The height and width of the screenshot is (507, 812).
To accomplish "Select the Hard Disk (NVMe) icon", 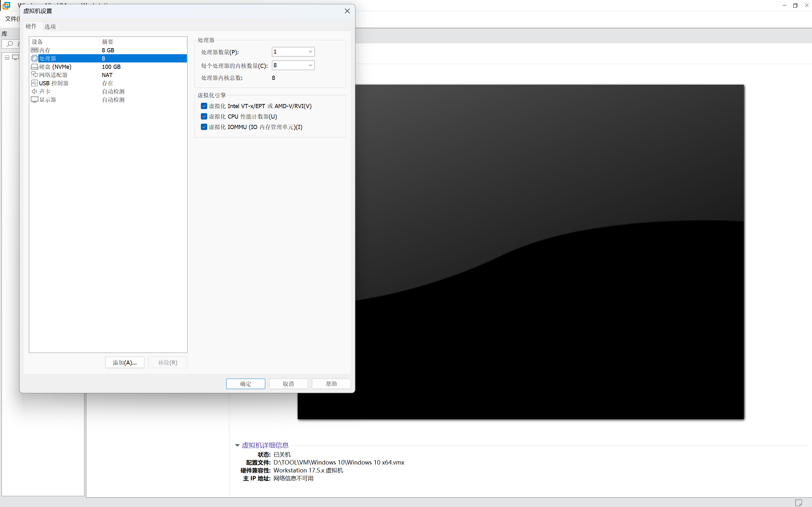I will click(x=34, y=67).
